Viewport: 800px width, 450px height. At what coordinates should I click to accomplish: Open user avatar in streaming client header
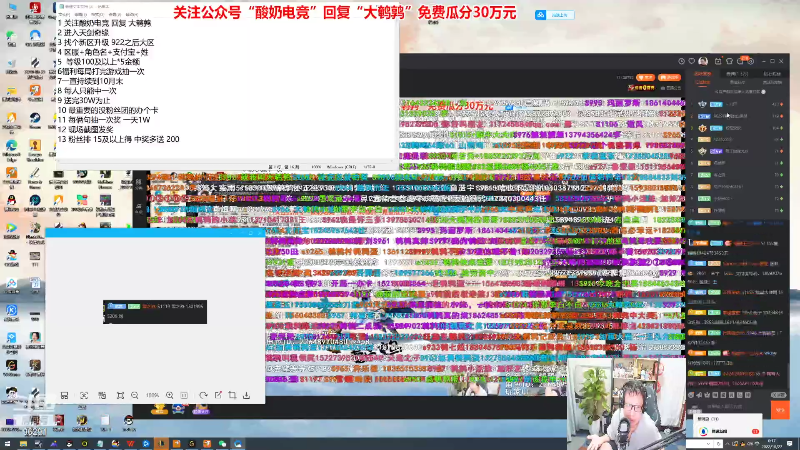pyautogui.click(x=703, y=61)
